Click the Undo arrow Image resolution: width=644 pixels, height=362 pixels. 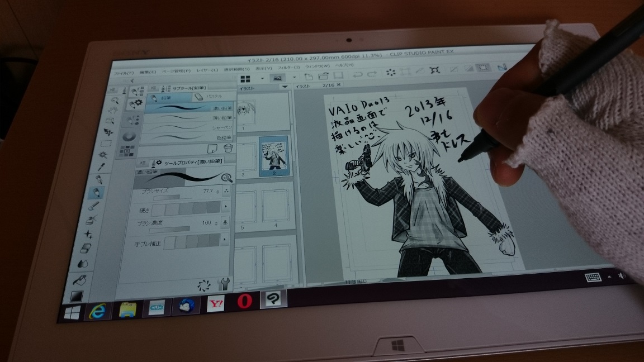click(358, 74)
